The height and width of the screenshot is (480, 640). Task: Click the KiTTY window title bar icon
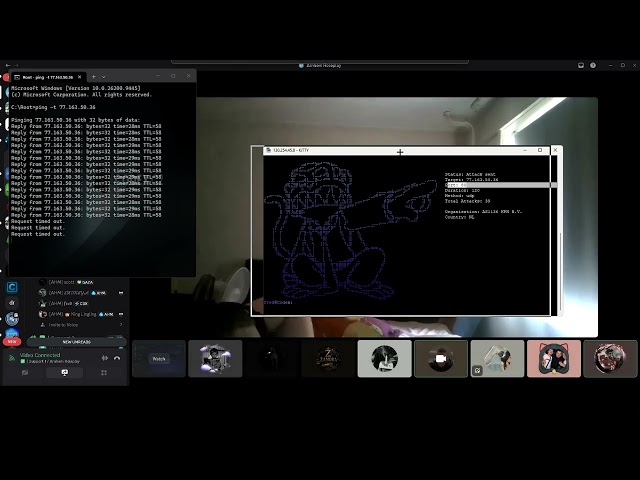click(x=268, y=150)
